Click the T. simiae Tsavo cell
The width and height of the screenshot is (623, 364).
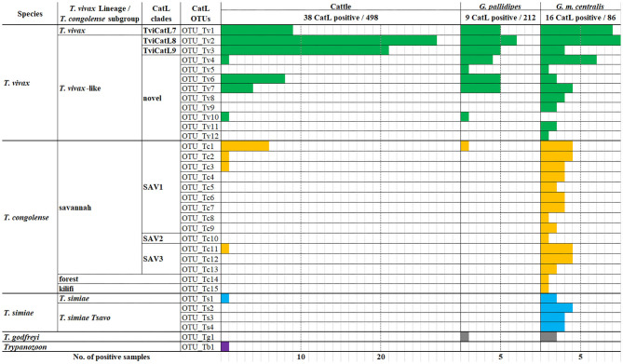click(x=85, y=317)
